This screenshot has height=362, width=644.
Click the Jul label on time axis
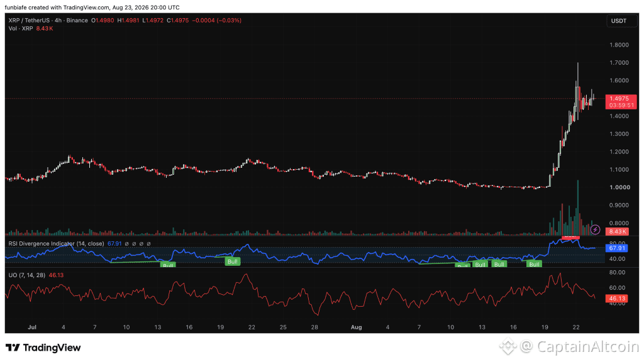coord(32,327)
